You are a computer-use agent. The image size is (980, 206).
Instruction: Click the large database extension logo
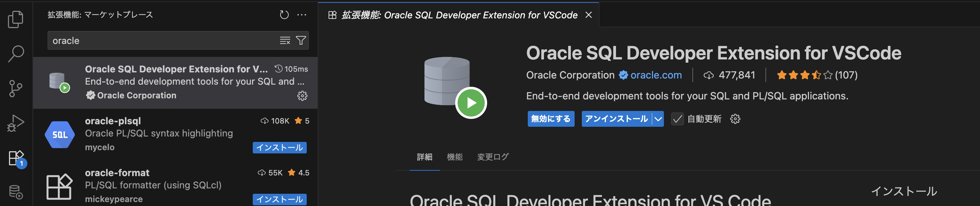point(455,88)
